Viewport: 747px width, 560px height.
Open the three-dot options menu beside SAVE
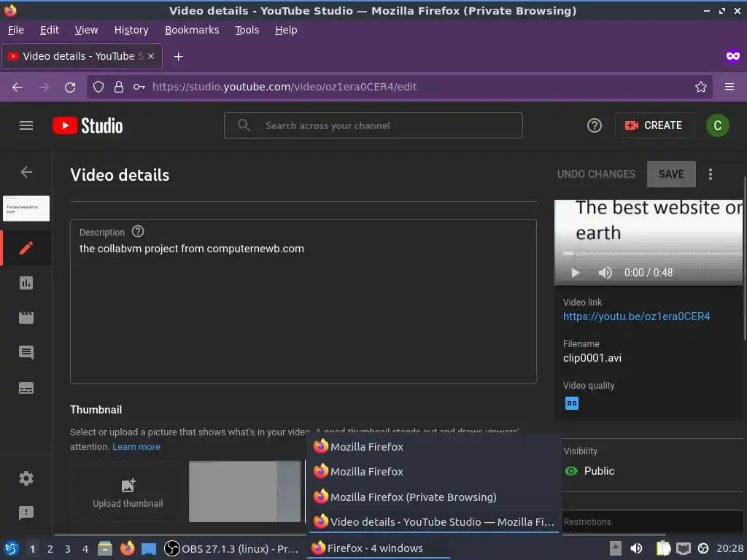coord(711,174)
